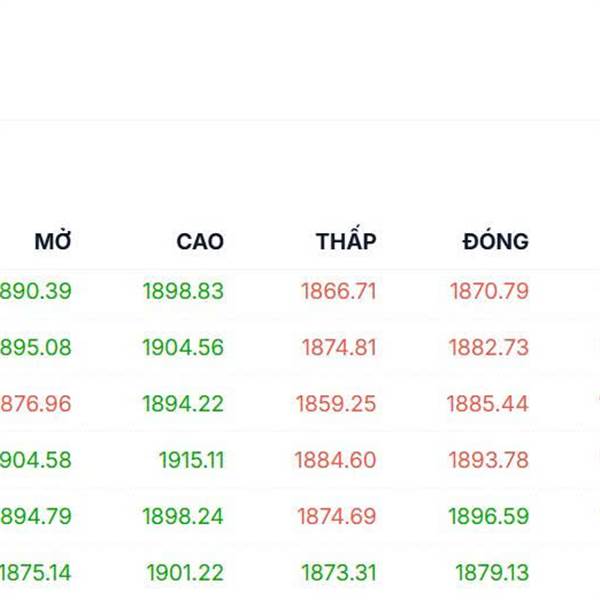The height and width of the screenshot is (600, 600).
Task: Select the closing value 1879.13
Action: pos(492,573)
